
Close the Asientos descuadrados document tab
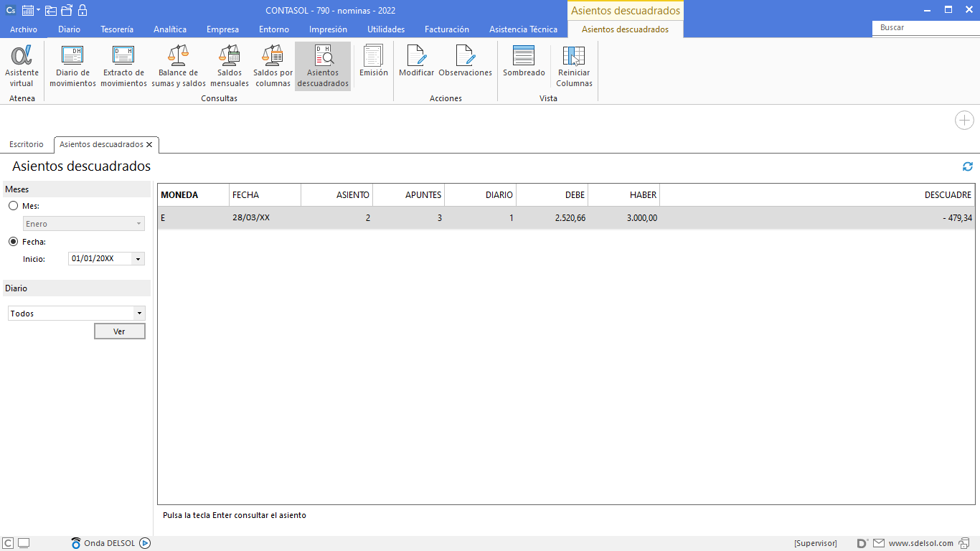coord(149,144)
